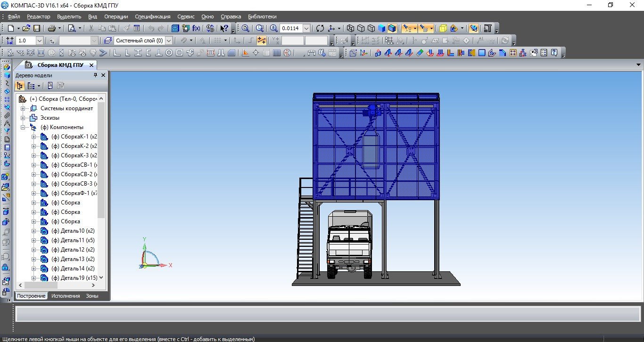The height and width of the screenshot is (342, 644).
Task: Open the zoom scale 0.0114 dropdown
Action: click(x=306, y=28)
